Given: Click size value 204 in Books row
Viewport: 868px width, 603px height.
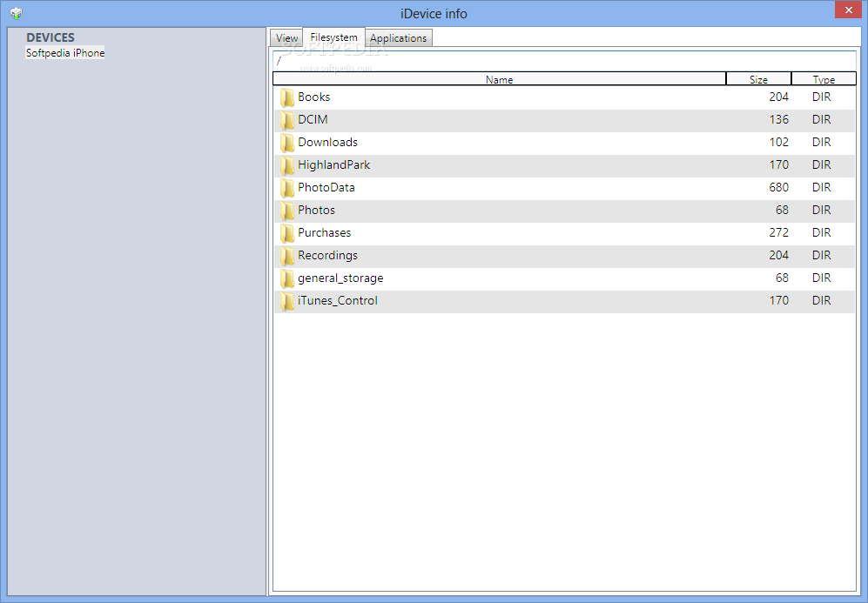Looking at the screenshot, I should point(778,97).
